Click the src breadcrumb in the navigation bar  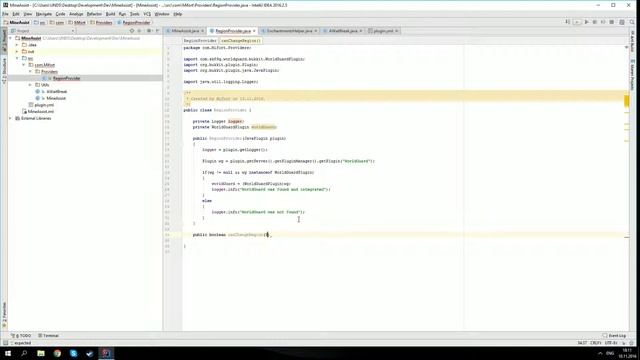[x=40, y=22]
